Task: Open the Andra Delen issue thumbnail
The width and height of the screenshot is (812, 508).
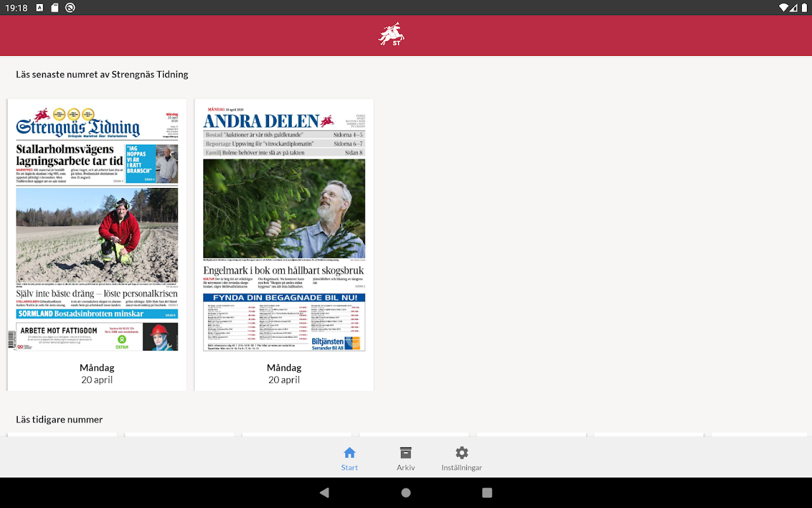Action: point(284,229)
